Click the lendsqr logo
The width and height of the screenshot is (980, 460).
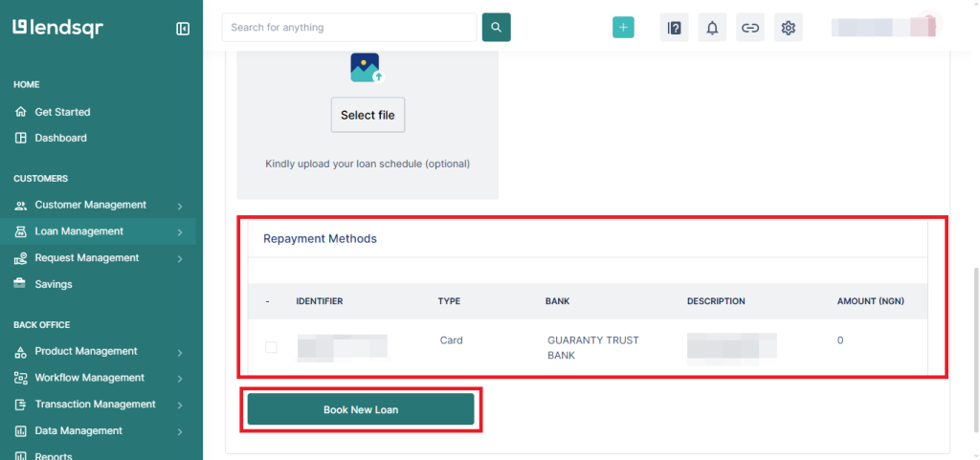[x=57, y=28]
